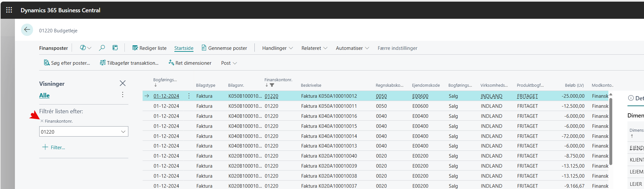
Task: Click Dynamics 365 Business Central title
Action: tap(61, 10)
